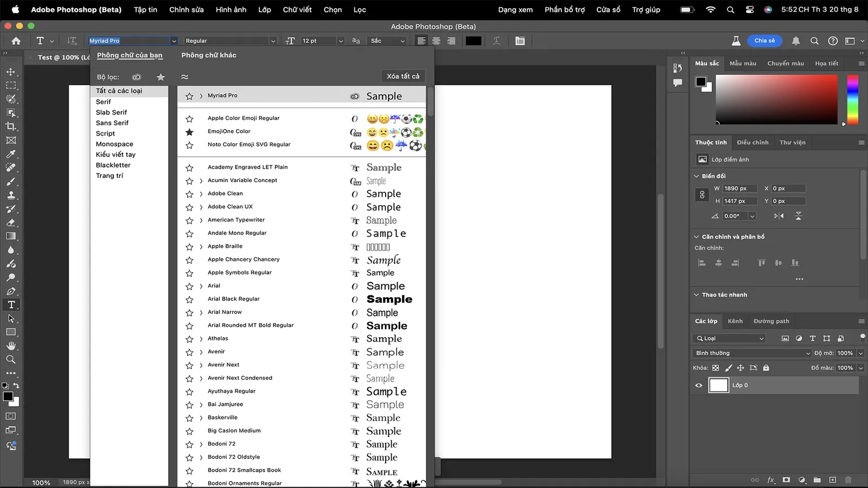Screen dimensions: 868x488
Task: Switch to Mẫu màu tab
Action: tap(743, 63)
